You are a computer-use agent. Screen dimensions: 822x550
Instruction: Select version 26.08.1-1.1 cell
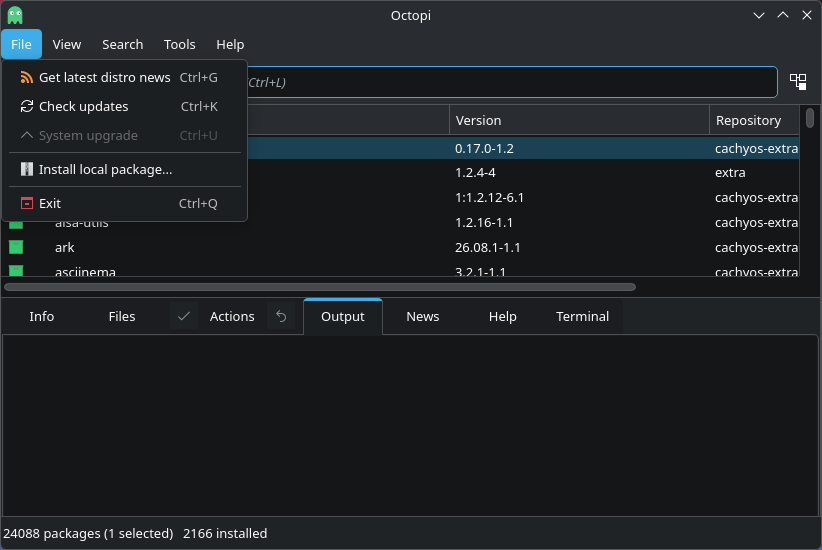[579, 247]
